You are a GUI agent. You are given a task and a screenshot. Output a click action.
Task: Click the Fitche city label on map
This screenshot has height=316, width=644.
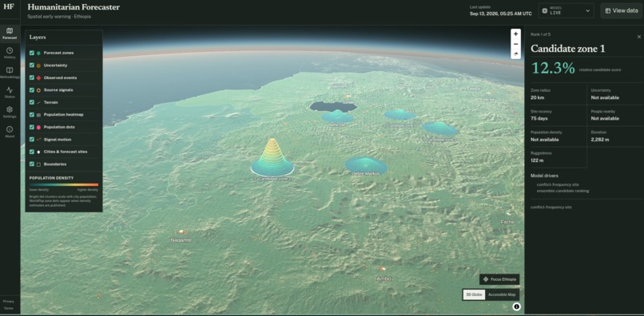tap(507, 222)
